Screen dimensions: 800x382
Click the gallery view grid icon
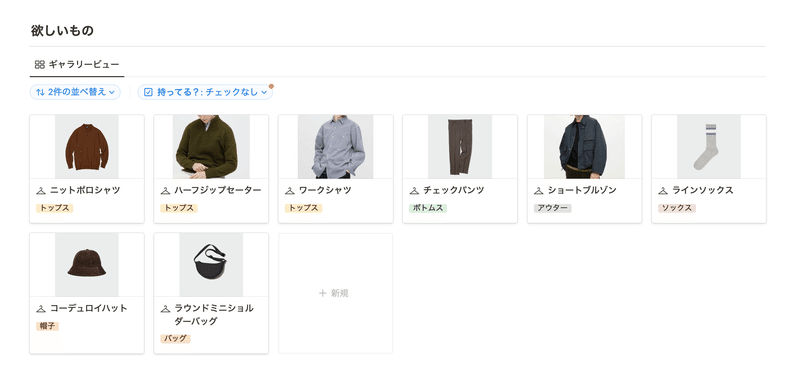coord(39,65)
